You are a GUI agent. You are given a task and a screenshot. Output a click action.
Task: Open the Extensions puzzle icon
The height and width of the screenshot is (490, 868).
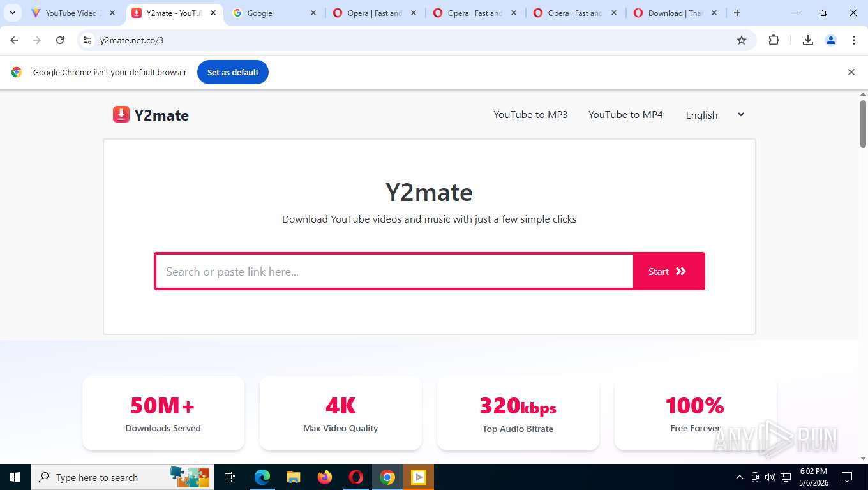774,40
